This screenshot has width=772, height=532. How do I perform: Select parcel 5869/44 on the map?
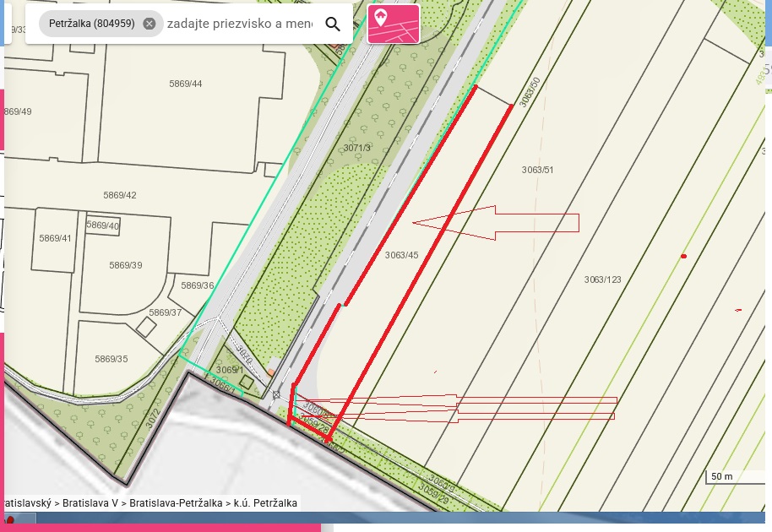click(x=186, y=84)
